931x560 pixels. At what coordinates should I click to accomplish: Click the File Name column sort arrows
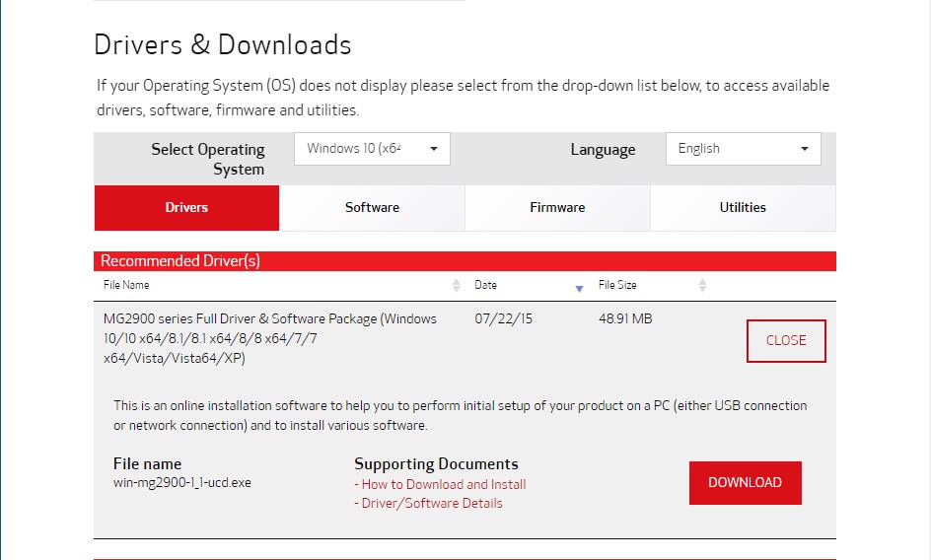[456, 286]
